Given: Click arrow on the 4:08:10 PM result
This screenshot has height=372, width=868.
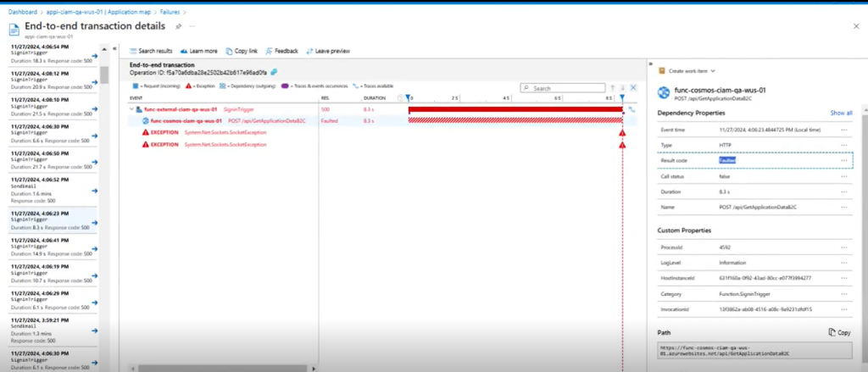Looking at the screenshot, I should pyautogui.click(x=95, y=108).
